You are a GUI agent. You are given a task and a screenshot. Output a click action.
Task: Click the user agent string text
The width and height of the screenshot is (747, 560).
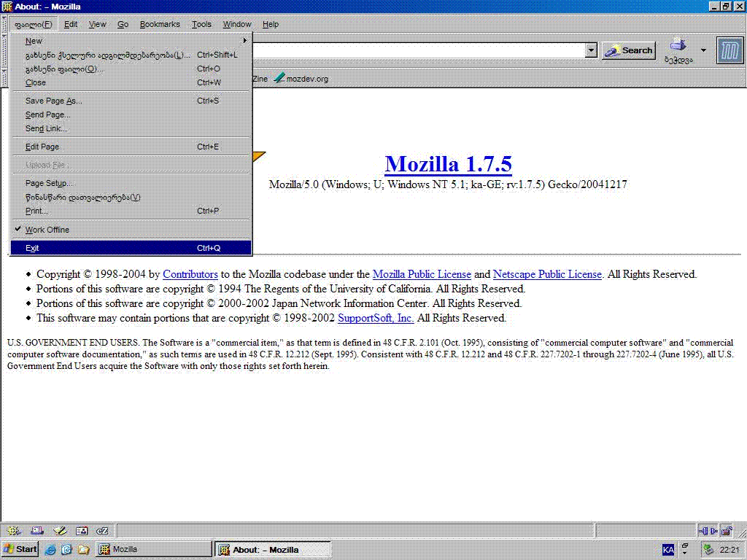click(x=448, y=184)
